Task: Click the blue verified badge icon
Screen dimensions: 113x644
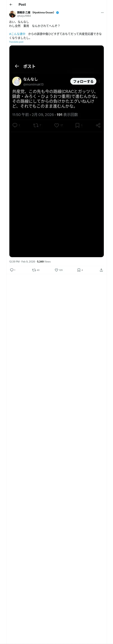Action: [x=57, y=13]
